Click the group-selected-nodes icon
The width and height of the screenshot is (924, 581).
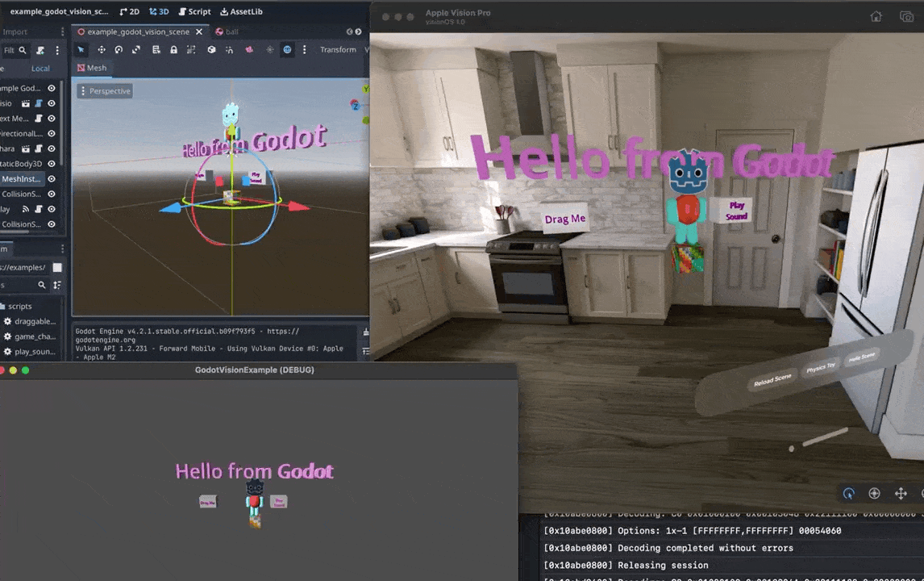tap(191, 49)
